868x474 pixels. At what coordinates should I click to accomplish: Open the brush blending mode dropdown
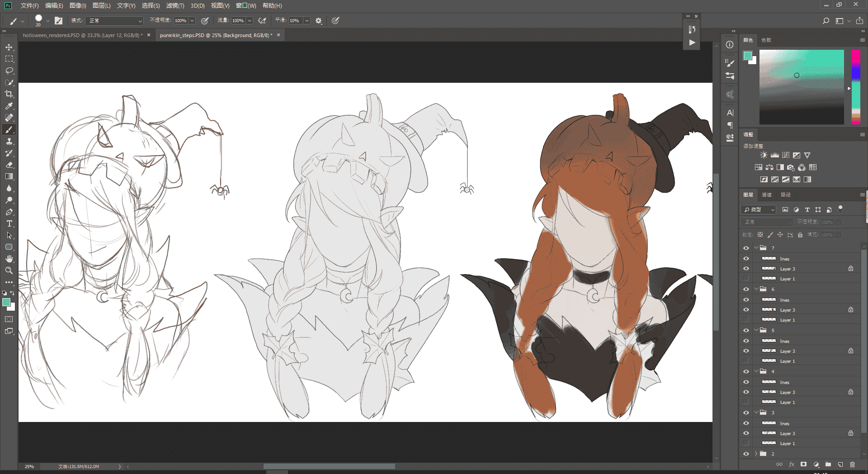(114, 21)
